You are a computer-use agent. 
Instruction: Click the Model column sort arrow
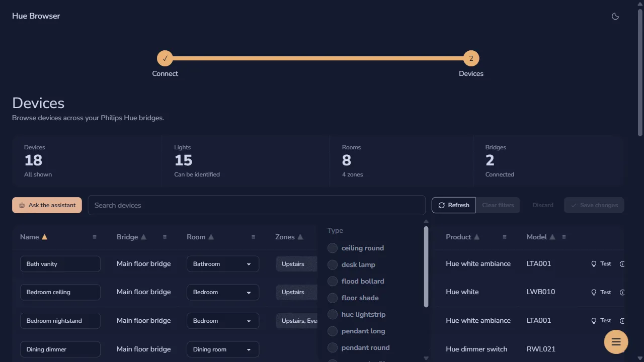552,237
